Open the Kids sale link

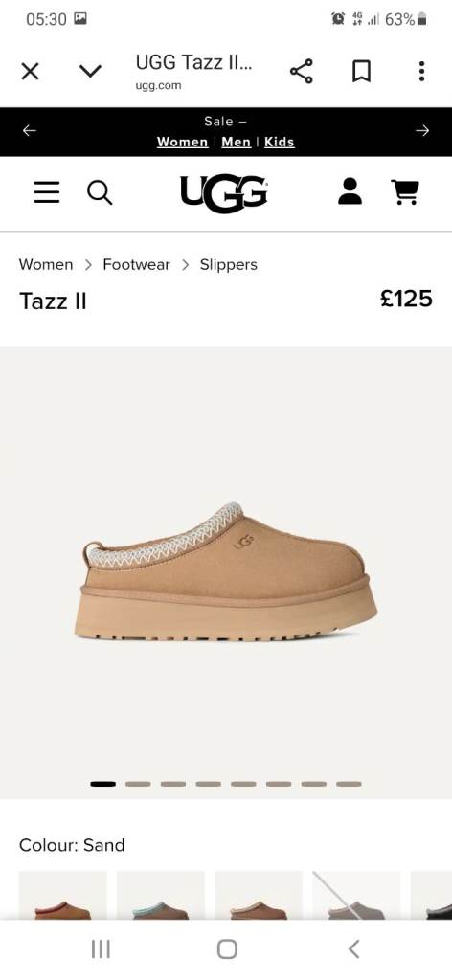point(280,142)
